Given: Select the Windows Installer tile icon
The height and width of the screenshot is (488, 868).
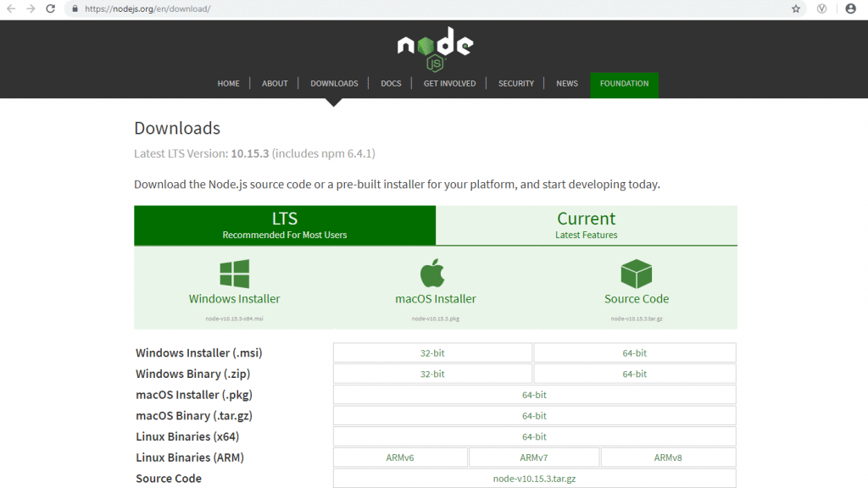Looking at the screenshot, I should [x=234, y=274].
